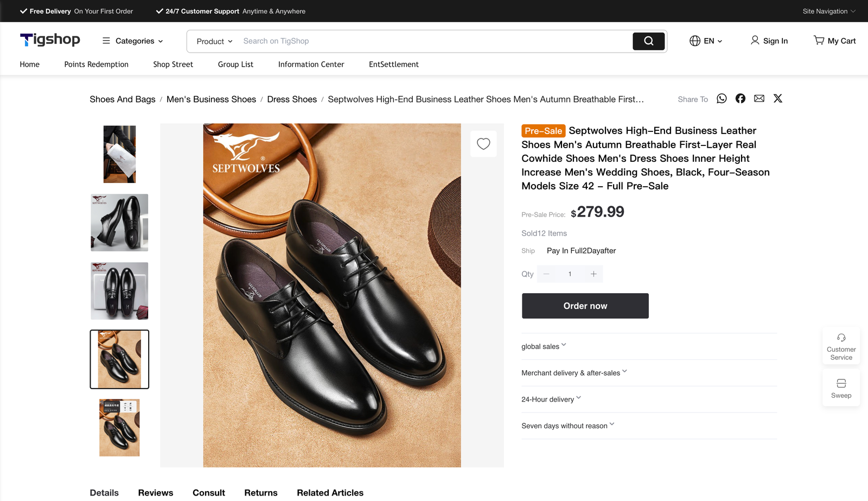The height and width of the screenshot is (501, 868).
Task: Share product by email icon
Action: [759, 98]
